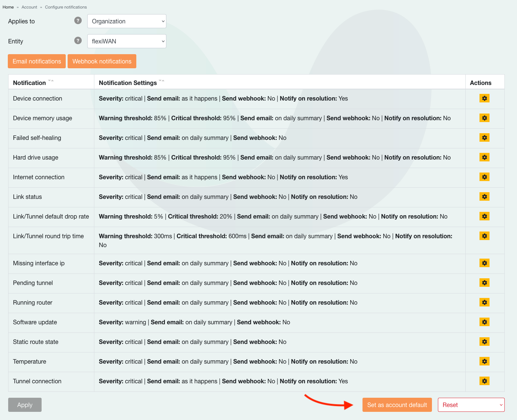
Task: Open settings gear for Tunnel connection
Action: [484, 381]
